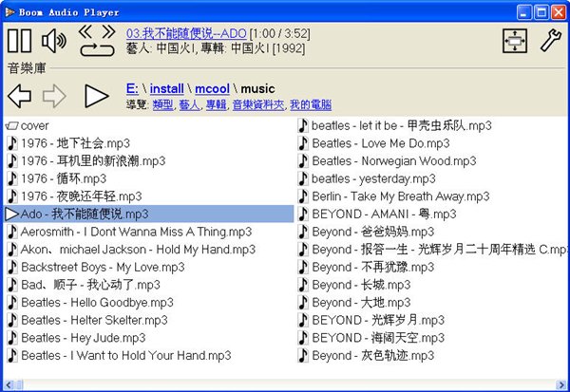Select Aerosmith - I Dont Wanna Miss A Thing.mp3

click(129, 232)
